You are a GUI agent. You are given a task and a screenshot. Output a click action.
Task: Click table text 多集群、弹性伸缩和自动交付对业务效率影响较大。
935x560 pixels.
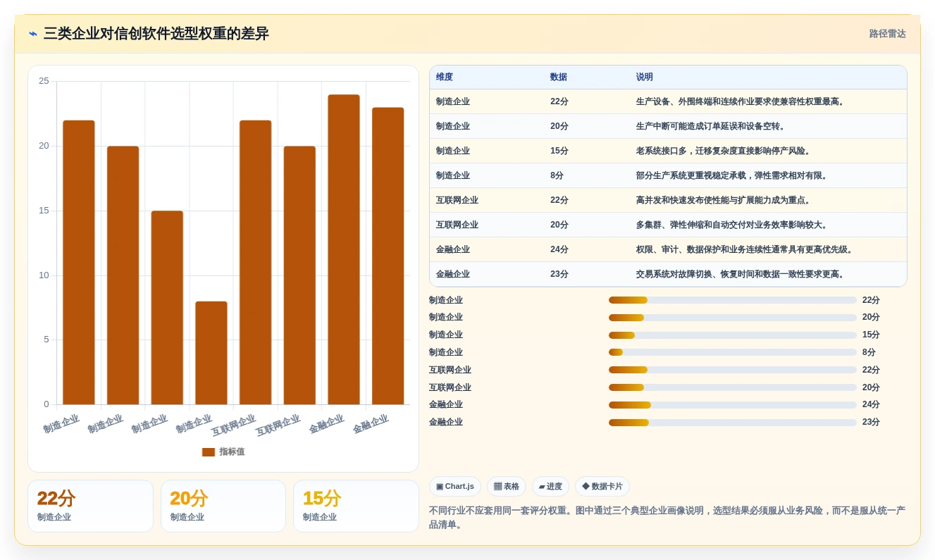pyautogui.click(x=733, y=225)
